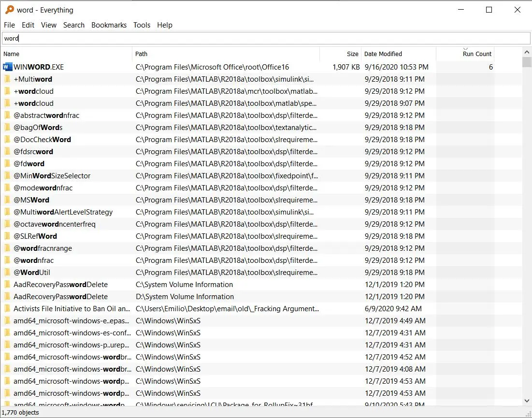Sort results by Name column header

coord(67,54)
